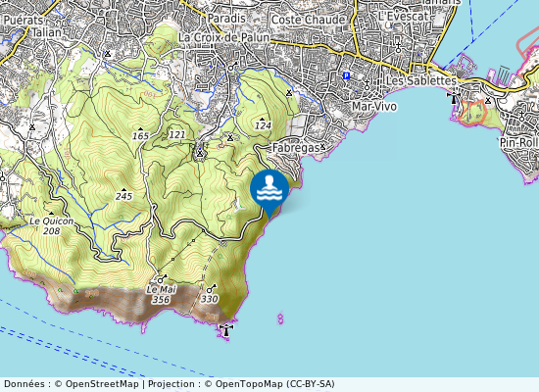Click the blue swimming spot marker
Screen dimensions: 539x392
click(x=269, y=194)
